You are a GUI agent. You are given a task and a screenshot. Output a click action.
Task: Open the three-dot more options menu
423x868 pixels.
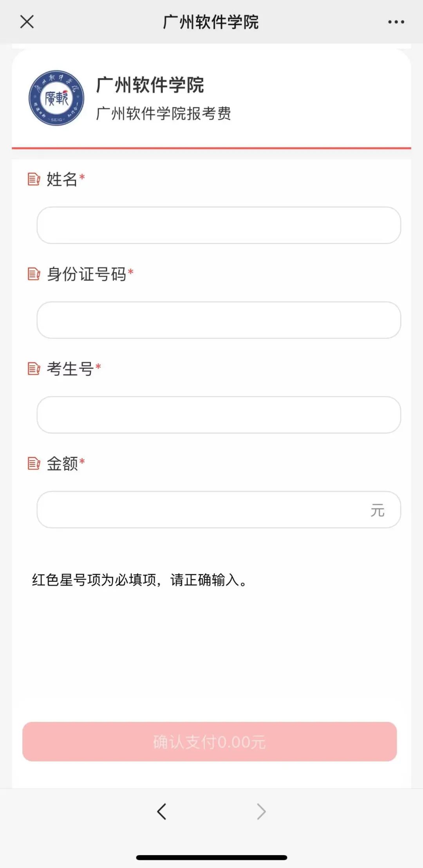coord(396,22)
